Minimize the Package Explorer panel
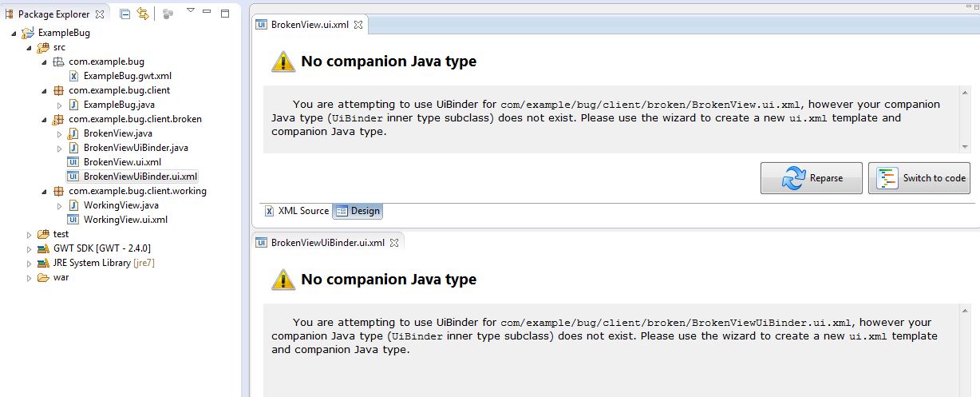980x397 pixels. pos(207,12)
